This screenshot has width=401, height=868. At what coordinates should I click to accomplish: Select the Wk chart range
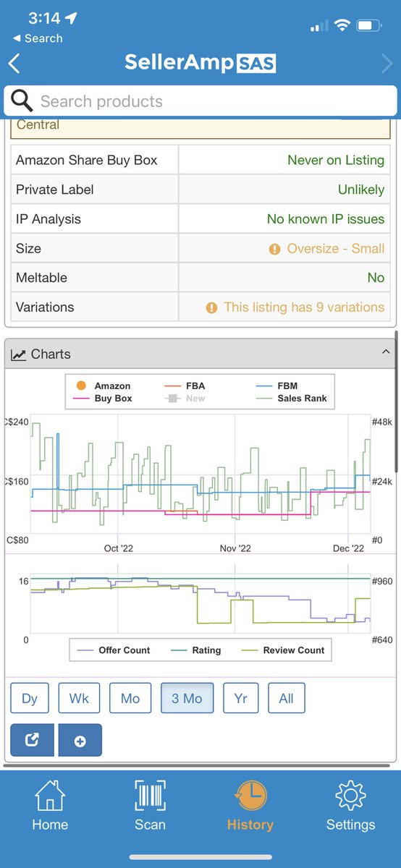(x=79, y=698)
